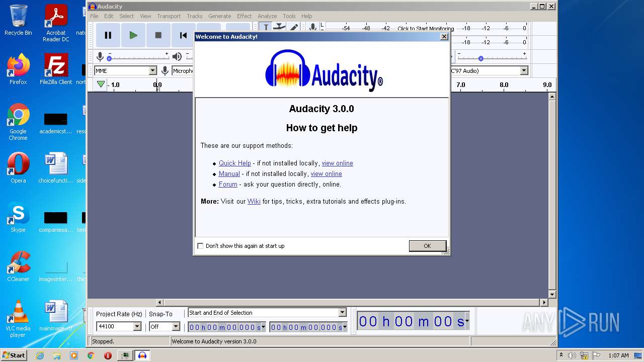Open audio position time format arrow
644x362 pixels.
tap(467, 321)
